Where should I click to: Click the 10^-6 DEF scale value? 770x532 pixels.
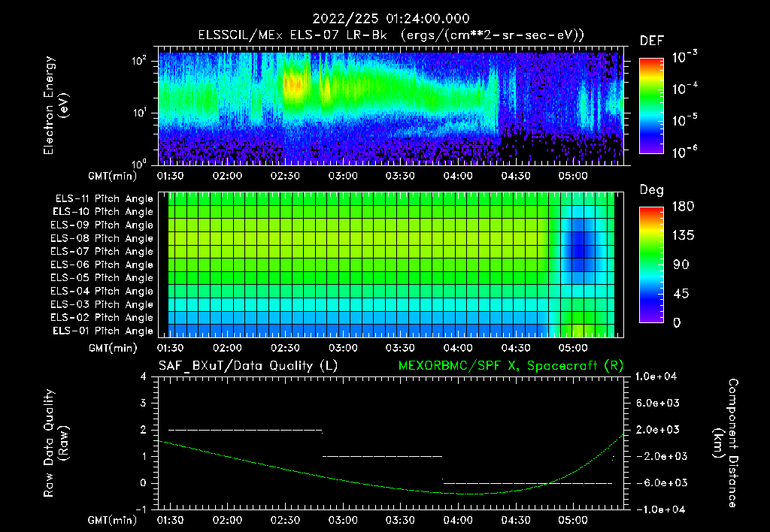(684, 152)
